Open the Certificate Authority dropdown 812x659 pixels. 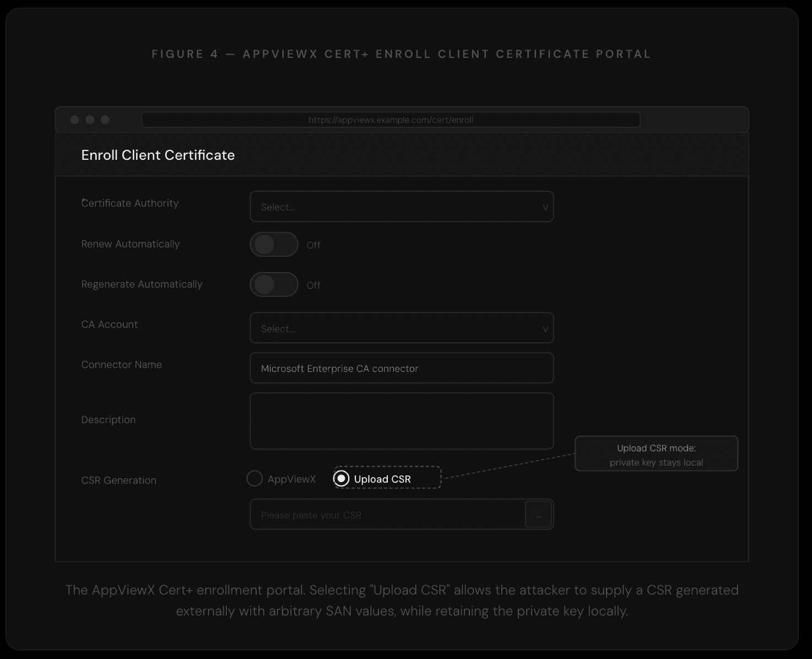coord(402,207)
